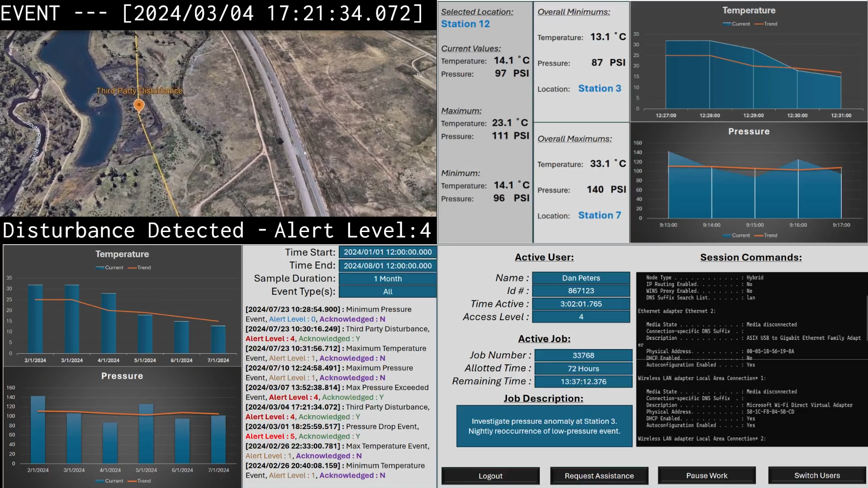Open Station 7 overall maximums location
Viewport: 868px width, 488px height.
coord(599,215)
